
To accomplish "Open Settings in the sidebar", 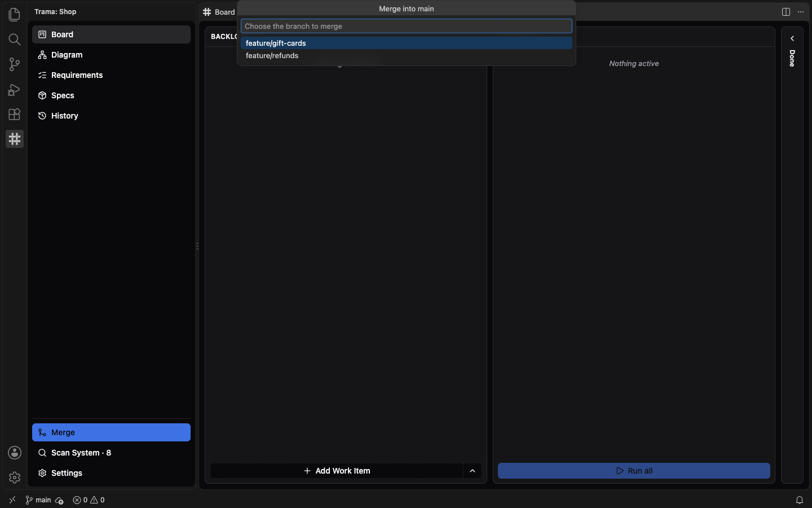I will 111,473.
